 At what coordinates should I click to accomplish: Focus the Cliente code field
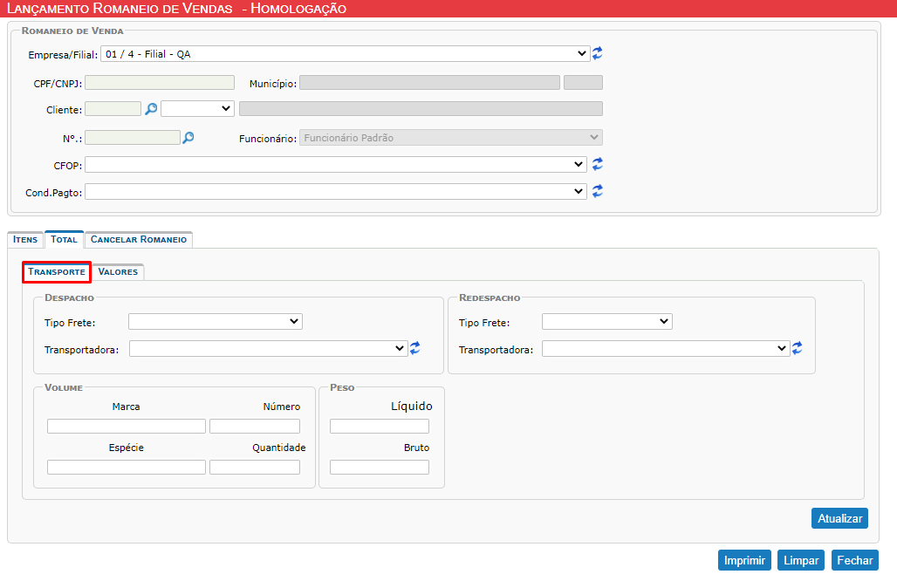click(x=113, y=109)
